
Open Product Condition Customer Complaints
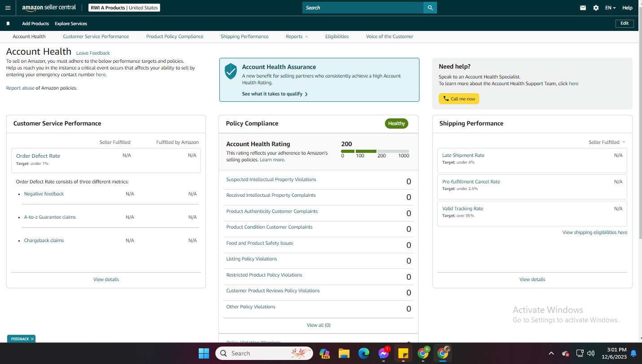pyautogui.click(x=269, y=227)
